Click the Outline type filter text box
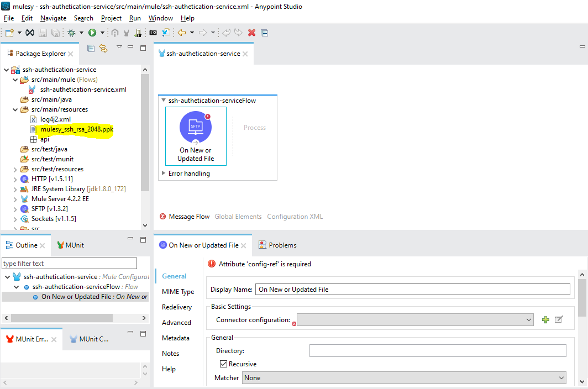Image resolution: width=588 pixels, height=389 pixels. click(70, 264)
